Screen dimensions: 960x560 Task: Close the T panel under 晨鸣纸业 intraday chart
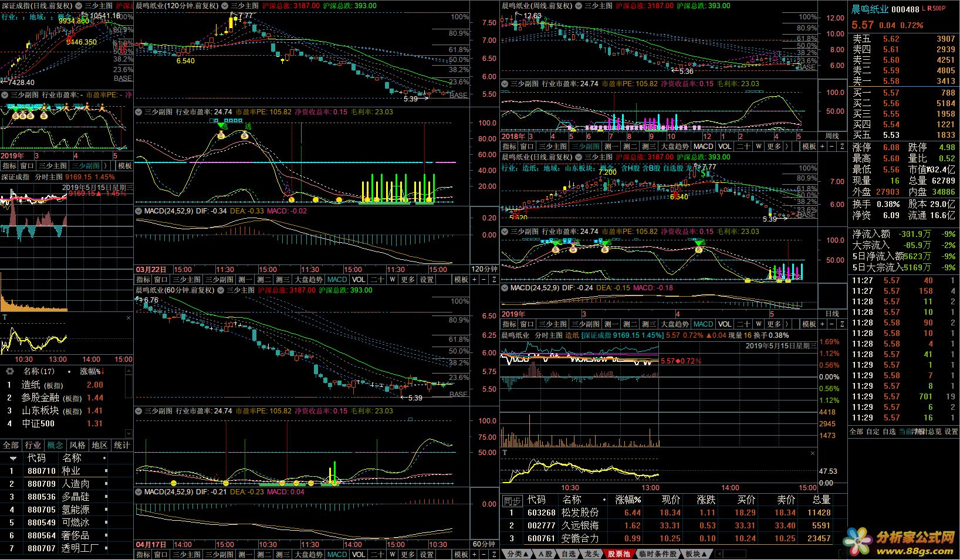pyautogui.click(x=813, y=453)
